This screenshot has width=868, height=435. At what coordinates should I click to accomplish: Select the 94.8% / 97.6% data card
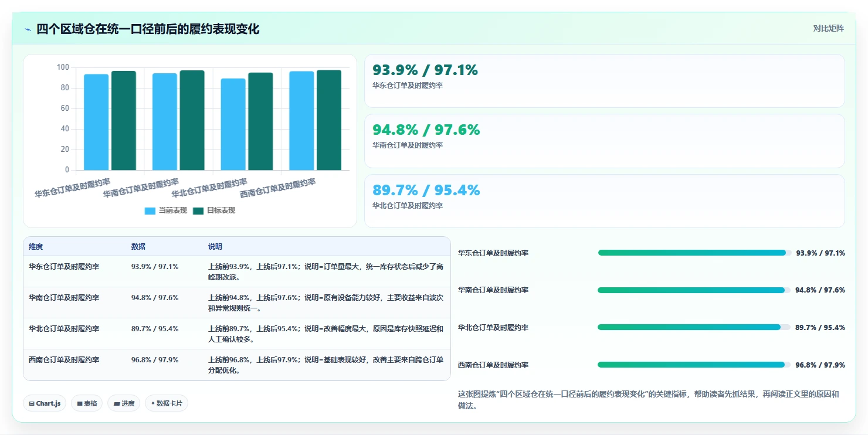coord(605,141)
